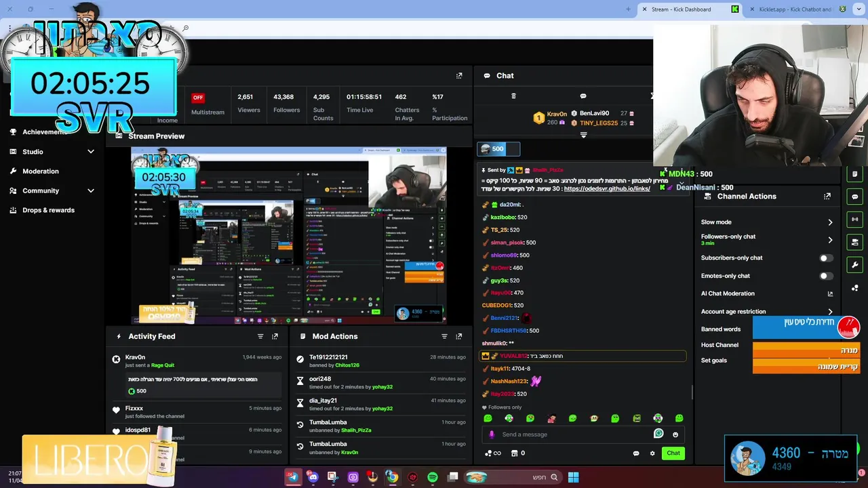Select user kazibobo in chat

pyautogui.click(x=503, y=218)
